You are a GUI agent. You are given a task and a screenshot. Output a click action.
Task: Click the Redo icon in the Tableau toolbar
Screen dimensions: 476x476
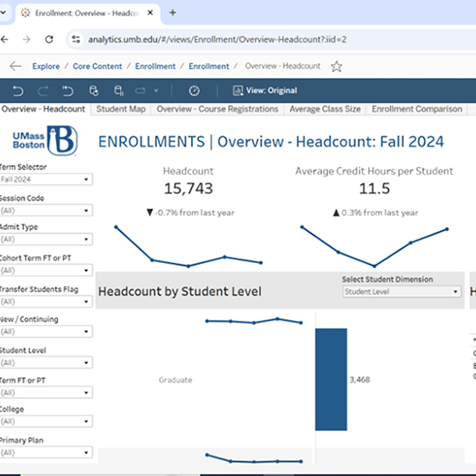click(x=43, y=91)
